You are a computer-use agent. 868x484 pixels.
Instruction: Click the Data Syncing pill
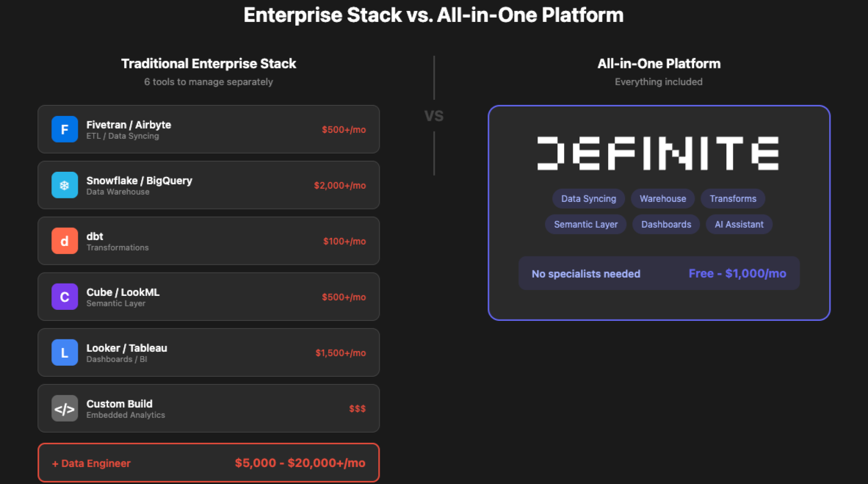(588, 198)
